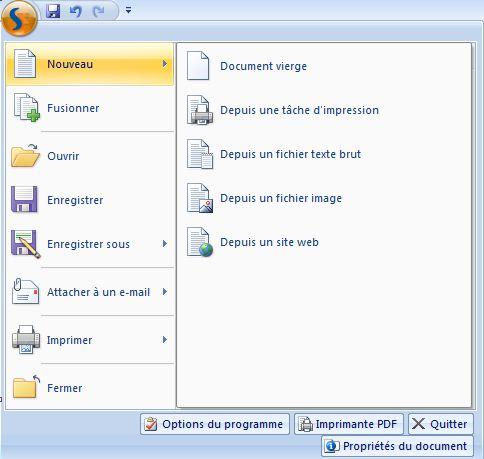Expand the Nouveau submenu arrow
Viewport: 484px width, 459px height.
(x=164, y=63)
